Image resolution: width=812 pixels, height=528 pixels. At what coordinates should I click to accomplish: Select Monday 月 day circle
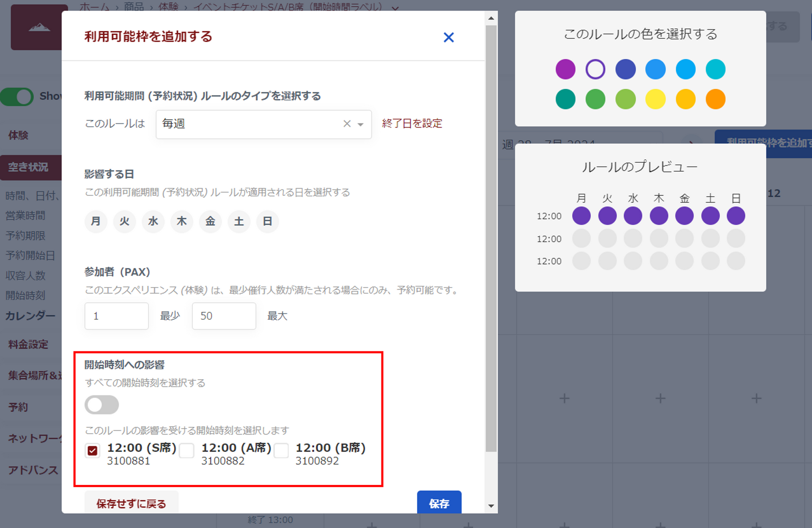pyautogui.click(x=96, y=221)
